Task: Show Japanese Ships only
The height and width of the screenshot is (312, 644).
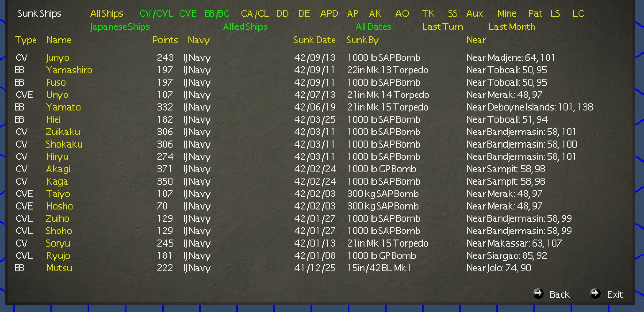Action: coord(120,27)
